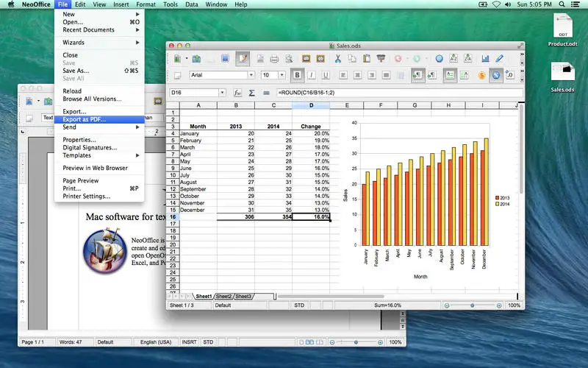Click the Print icon in Sales.ods toolbar
Screen dimensions: 588x368
point(274,59)
